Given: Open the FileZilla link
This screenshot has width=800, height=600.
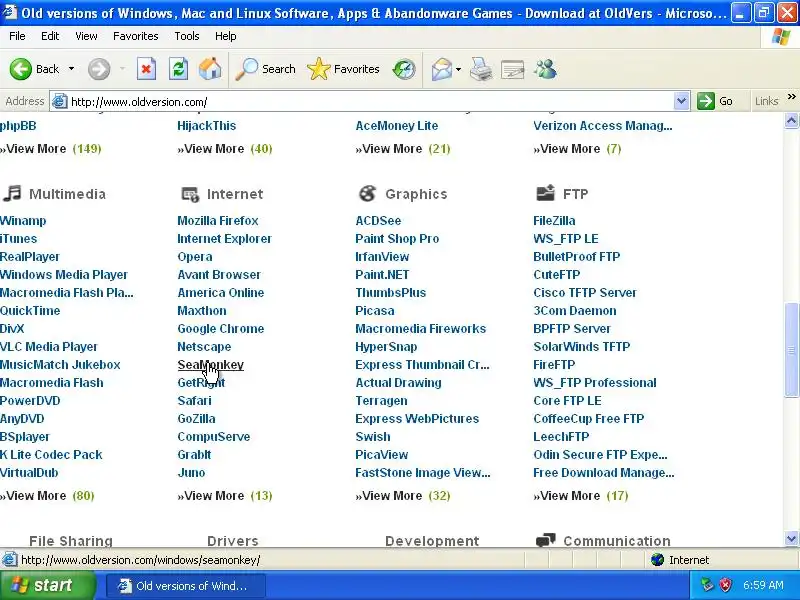Looking at the screenshot, I should [554, 221].
